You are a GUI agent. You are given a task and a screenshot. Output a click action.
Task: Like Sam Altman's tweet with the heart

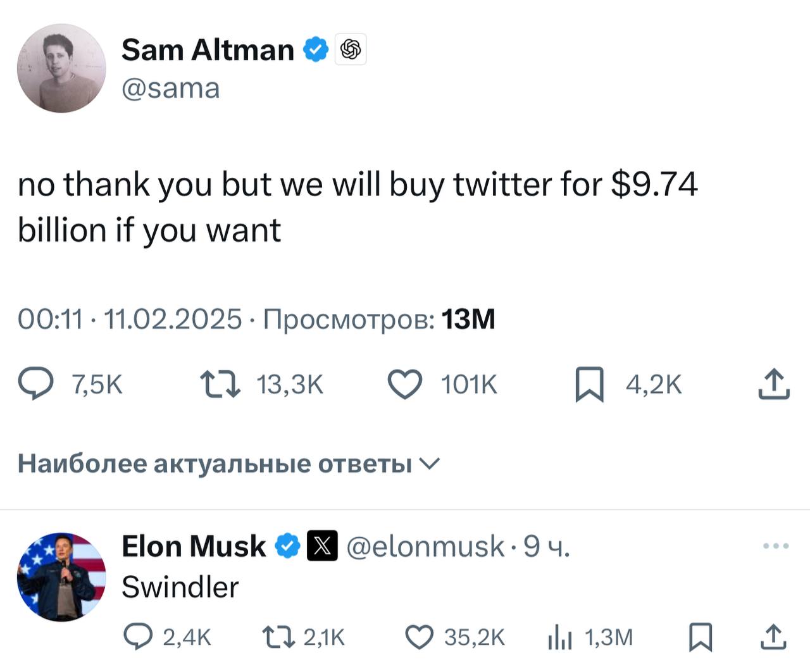405,385
